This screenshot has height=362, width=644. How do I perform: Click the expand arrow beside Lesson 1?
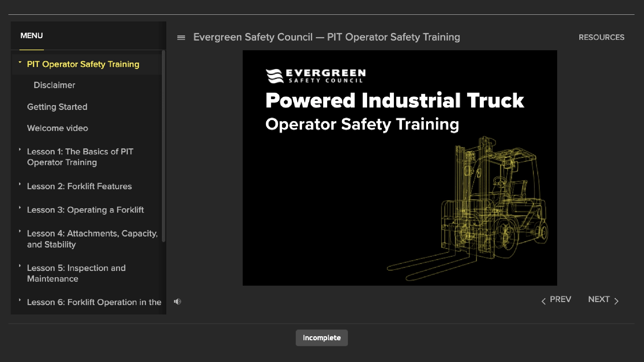(20, 150)
